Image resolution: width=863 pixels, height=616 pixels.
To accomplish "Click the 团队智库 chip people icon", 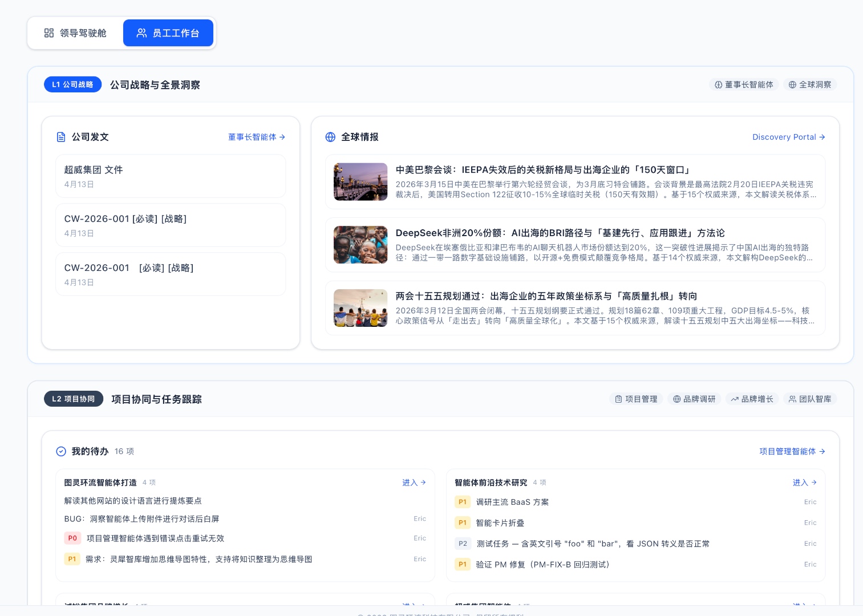I will 792,399.
